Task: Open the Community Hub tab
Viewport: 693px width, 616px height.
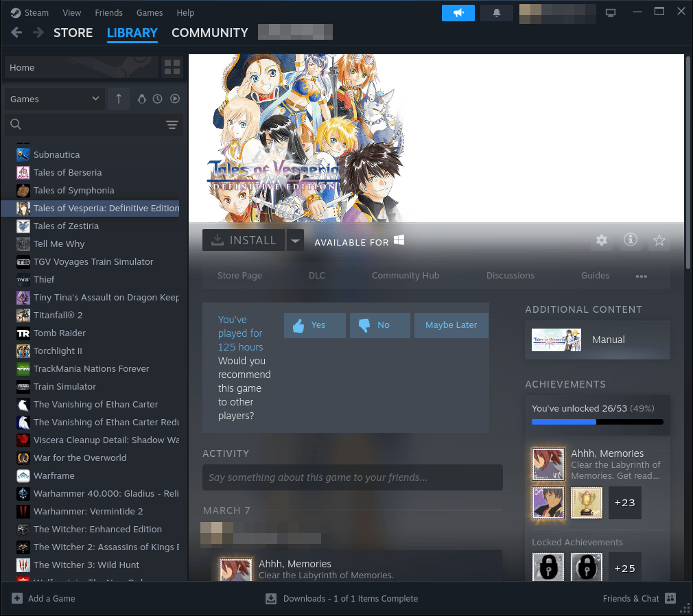Action: pyautogui.click(x=406, y=275)
